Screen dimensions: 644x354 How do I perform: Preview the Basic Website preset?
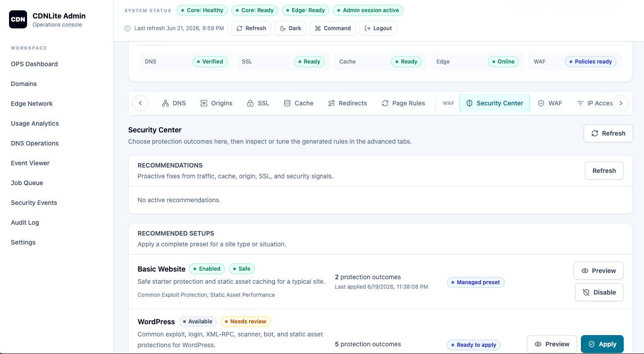pos(598,271)
